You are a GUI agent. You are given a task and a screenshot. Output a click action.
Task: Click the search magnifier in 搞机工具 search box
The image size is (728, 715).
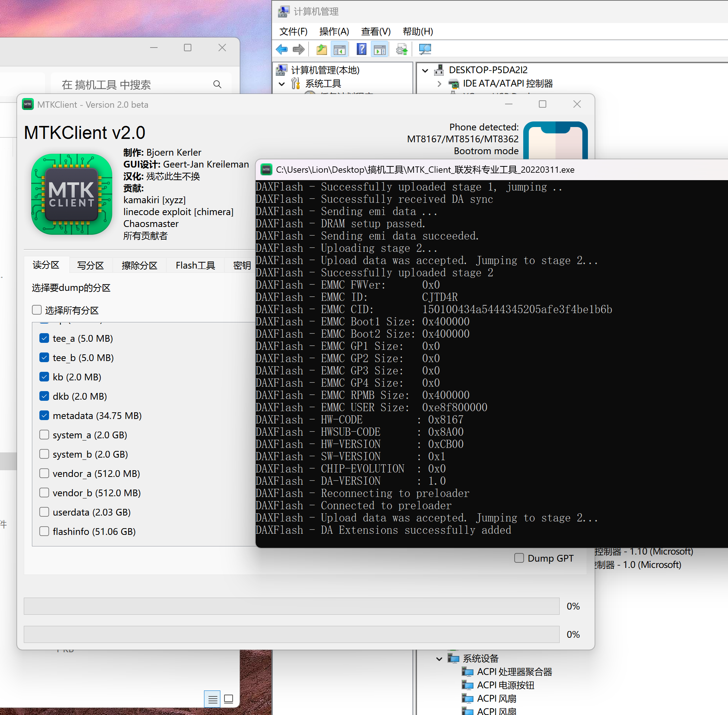(x=217, y=84)
